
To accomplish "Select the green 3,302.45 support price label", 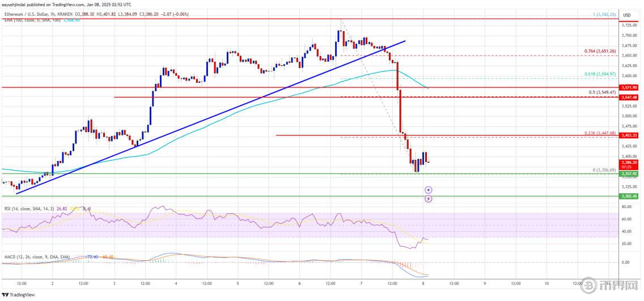I will coord(630,196).
